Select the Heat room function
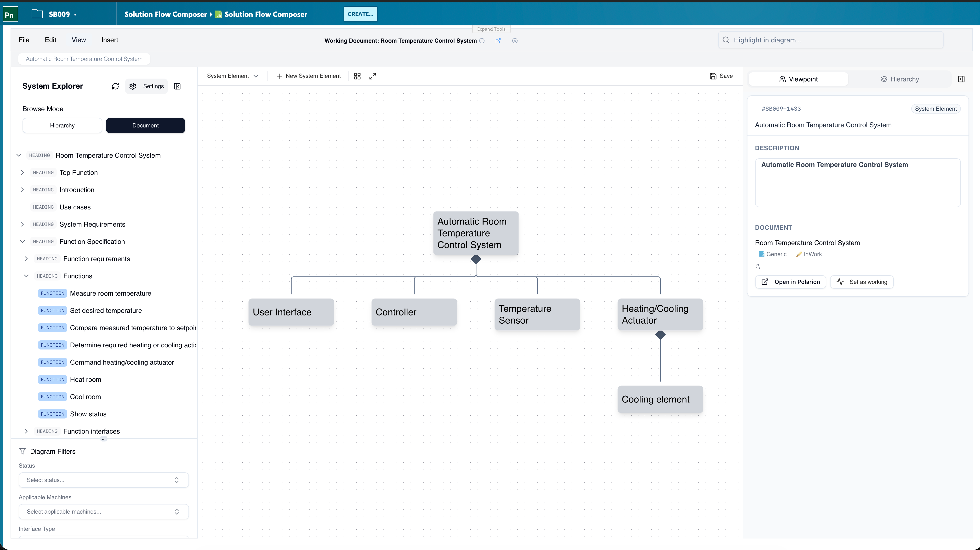 coord(85,380)
